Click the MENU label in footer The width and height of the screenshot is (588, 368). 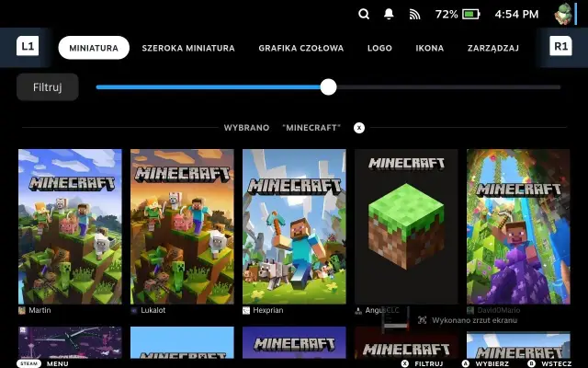57,363
